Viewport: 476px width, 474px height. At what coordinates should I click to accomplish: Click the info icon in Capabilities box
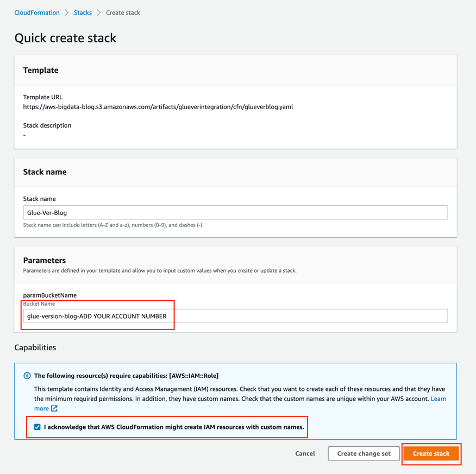pyautogui.click(x=27, y=376)
